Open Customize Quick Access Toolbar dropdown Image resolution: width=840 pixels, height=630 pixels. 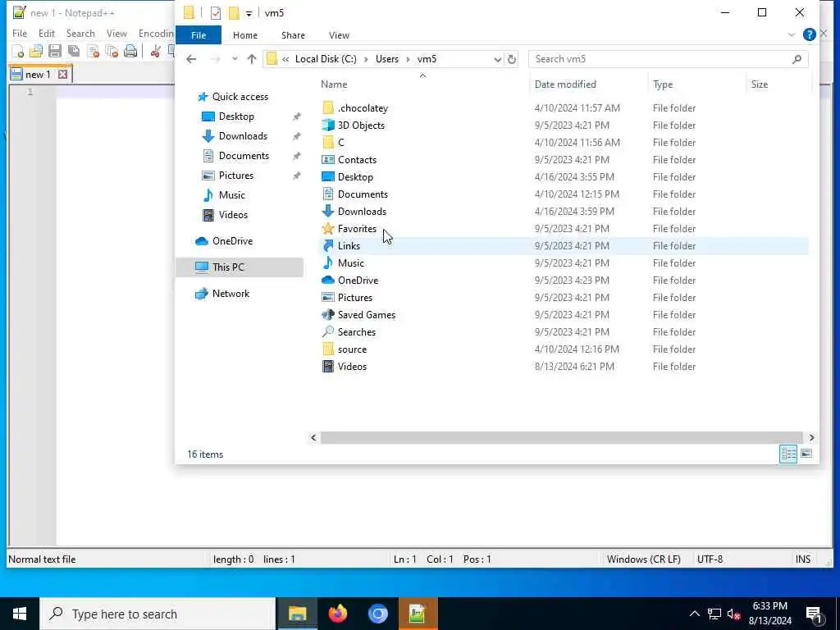249,13
